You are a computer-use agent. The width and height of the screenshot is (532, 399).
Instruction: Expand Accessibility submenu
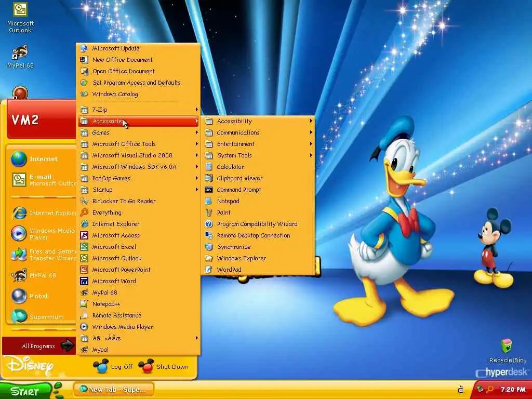pos(258,121)
